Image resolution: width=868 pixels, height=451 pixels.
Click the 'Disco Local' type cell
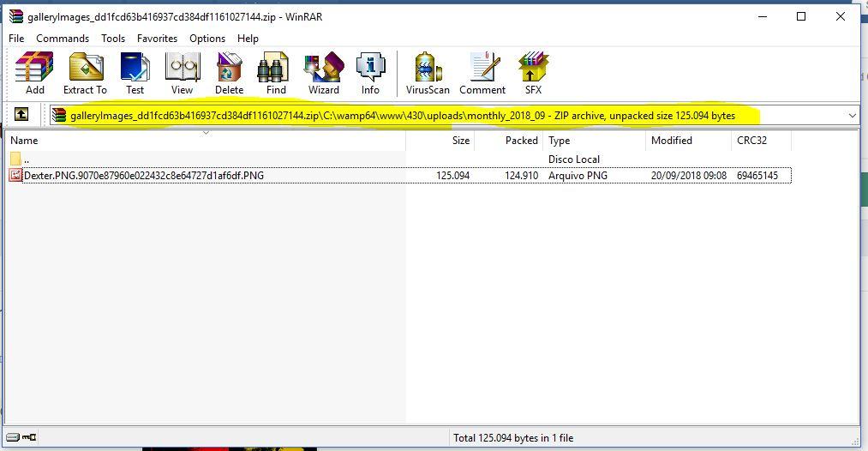click(x=574, y=159)
